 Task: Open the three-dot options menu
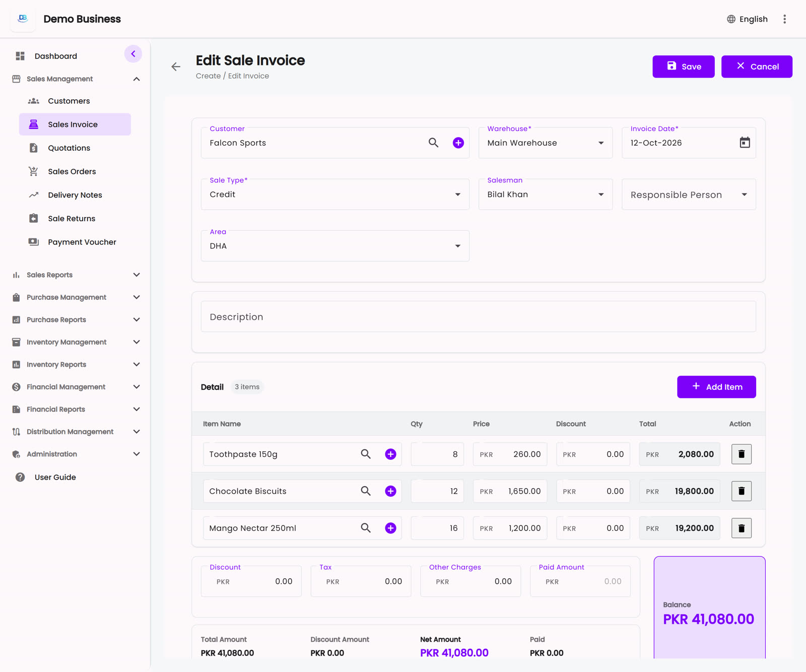click(x=784, y=19)
